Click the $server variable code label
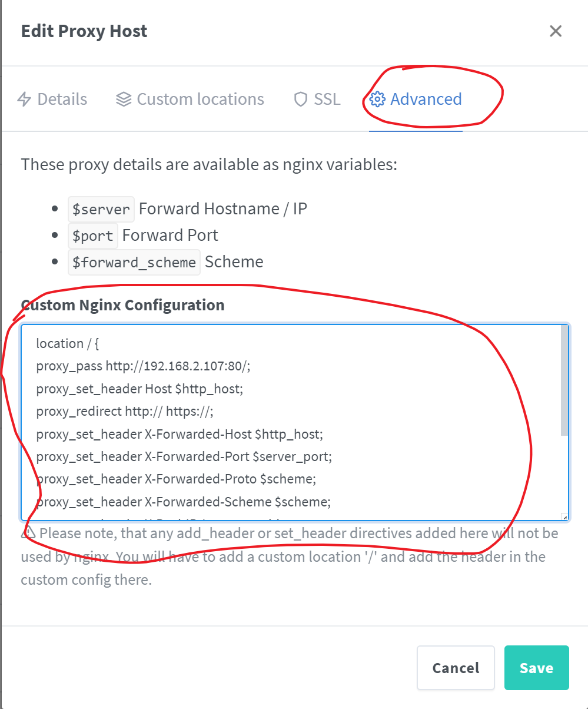This screenshot has height=709, width=588. pos(101,209)
